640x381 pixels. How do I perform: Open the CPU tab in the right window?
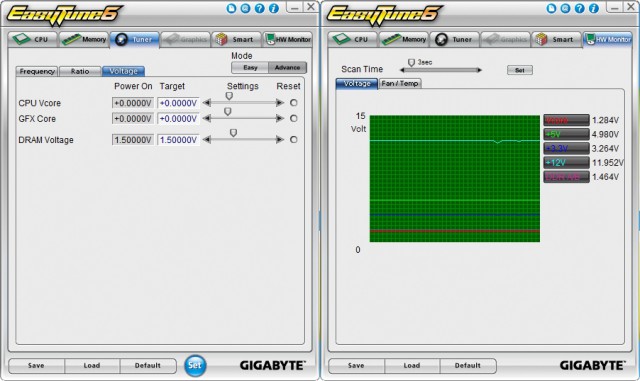click(x=352, y=40)
